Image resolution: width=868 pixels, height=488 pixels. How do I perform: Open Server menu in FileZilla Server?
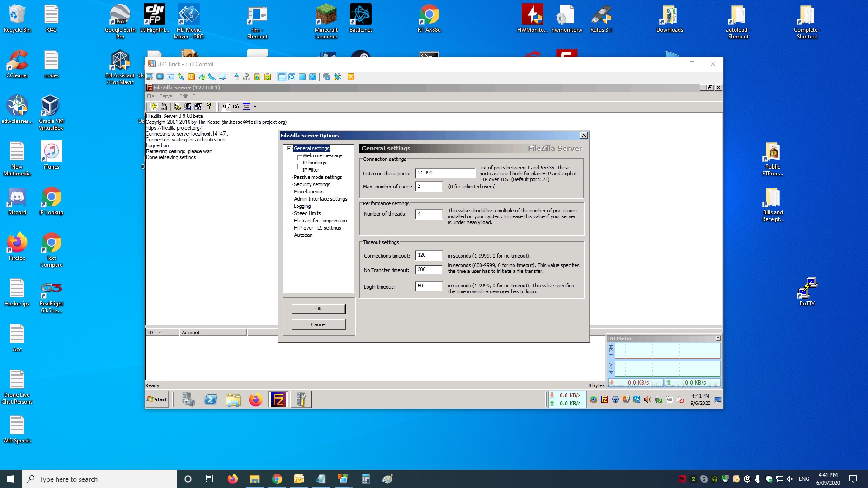click(x=167, y=96)
